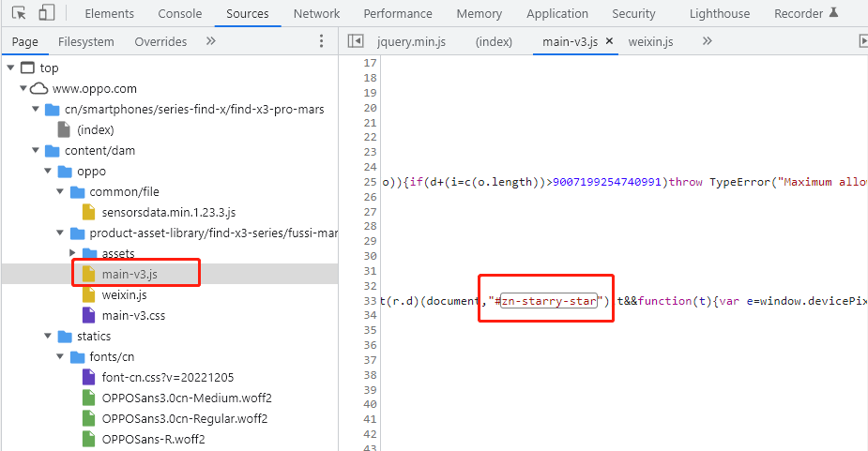
Task: Click line number 33 in the gutter
Action: click(x=369, y=300)
